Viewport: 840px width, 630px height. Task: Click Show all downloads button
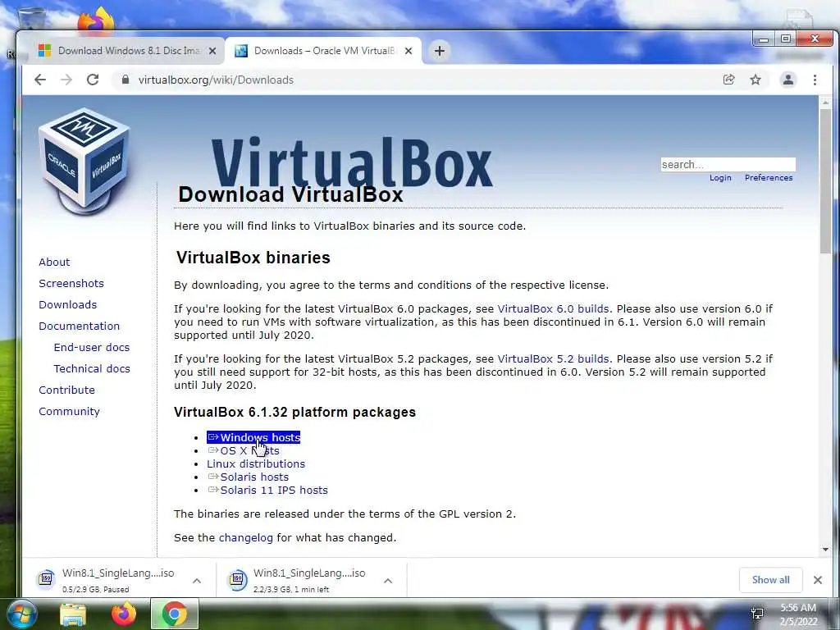pos(770,580)
